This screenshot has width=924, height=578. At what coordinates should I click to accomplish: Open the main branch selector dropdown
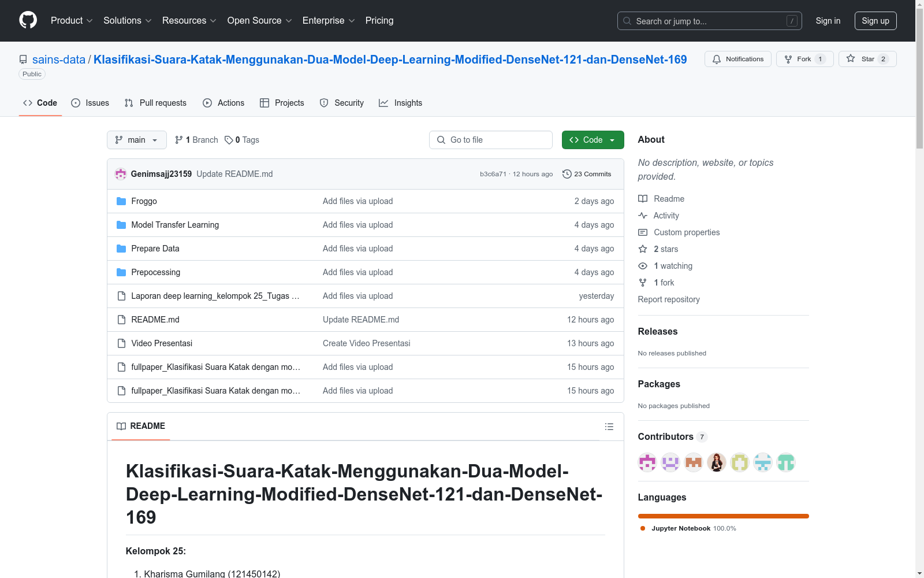(x=137, y=140)
